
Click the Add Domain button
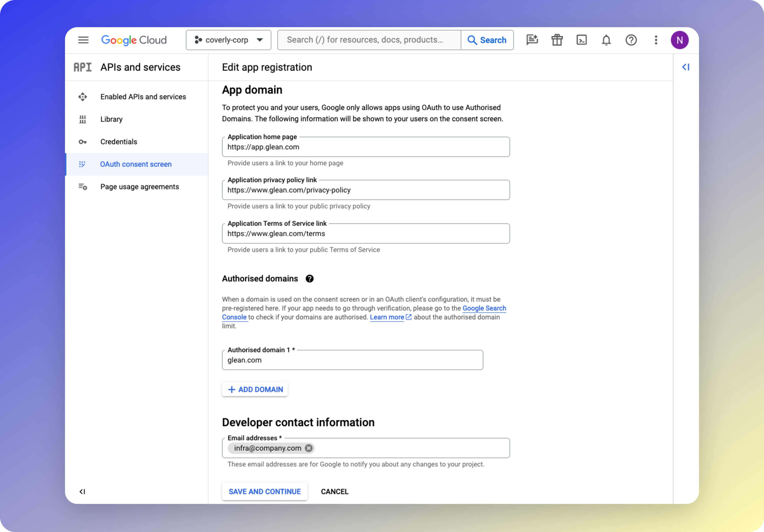(x=255, y=389)
